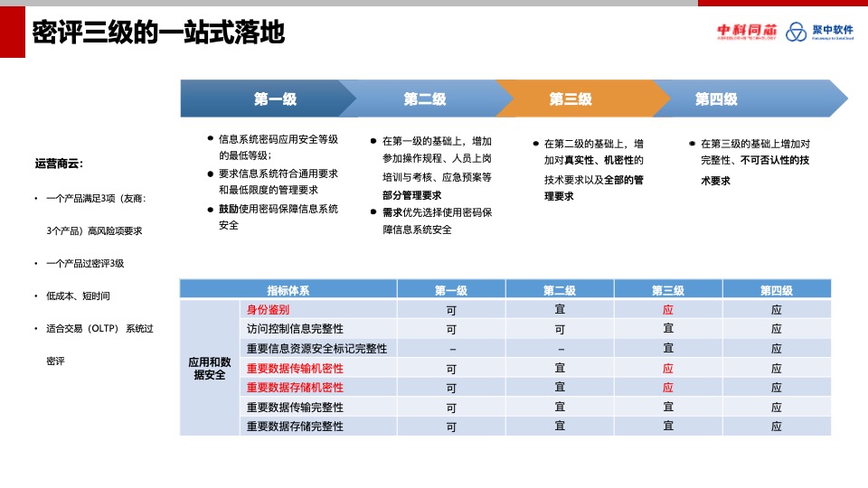Viewport: 868px width, 488px height.
Task: Click 身份鉴别 row's 第二级 cell 宜
Action: point(560,310)
